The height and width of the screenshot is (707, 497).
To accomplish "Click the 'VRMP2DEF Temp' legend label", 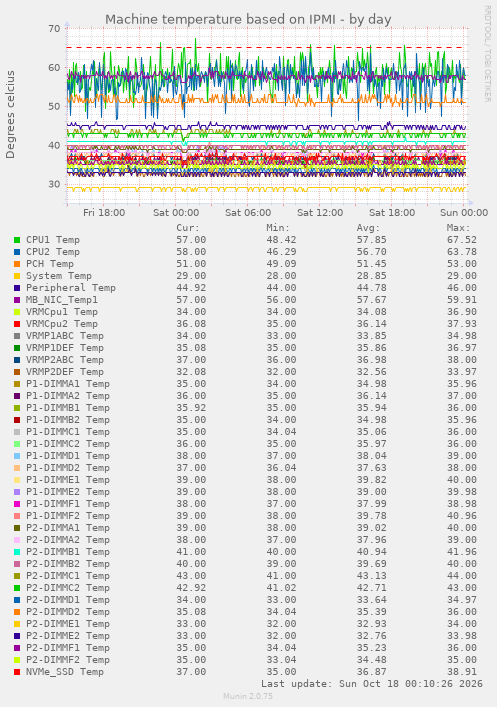I will click(64, 372).
